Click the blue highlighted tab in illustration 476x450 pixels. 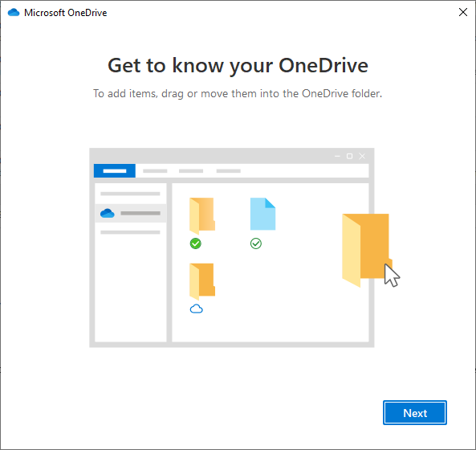tap(115, 171)
